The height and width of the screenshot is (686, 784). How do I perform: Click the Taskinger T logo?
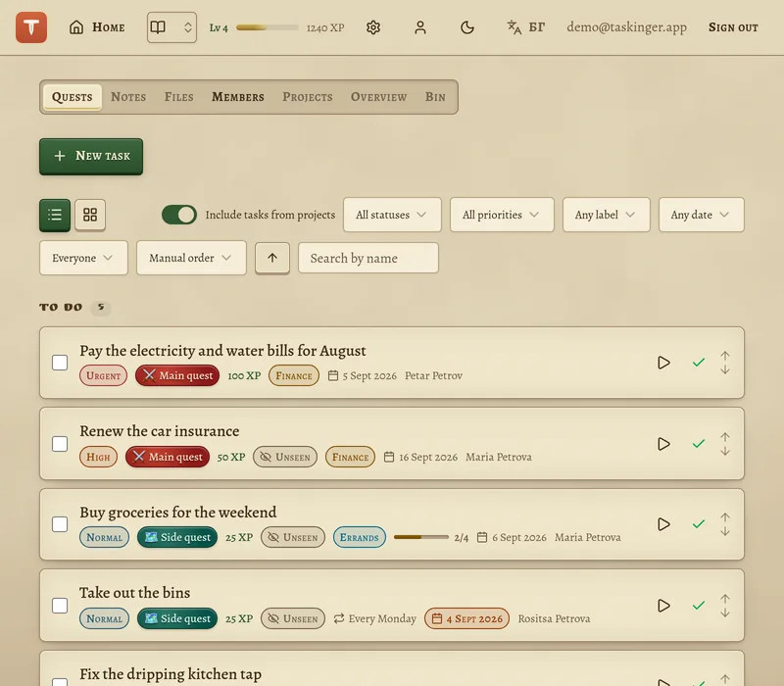[31, 27]
